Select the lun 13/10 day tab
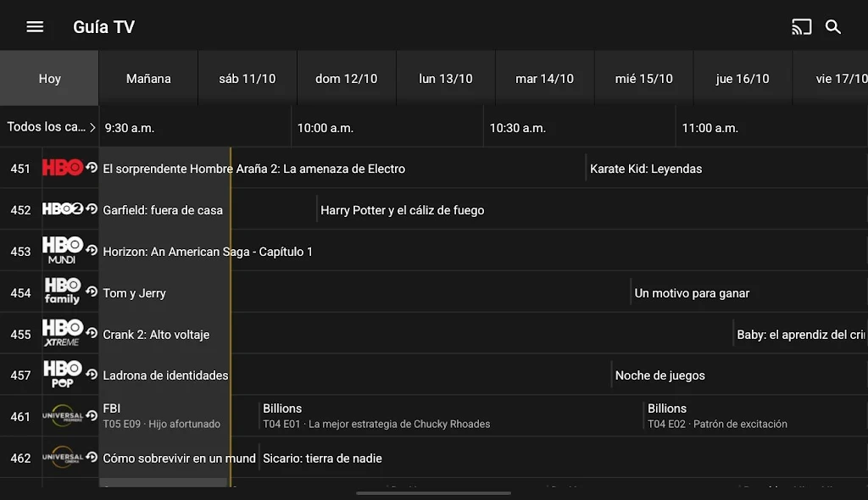The height and width of the screenshot is (500, 868). point(446,79)
